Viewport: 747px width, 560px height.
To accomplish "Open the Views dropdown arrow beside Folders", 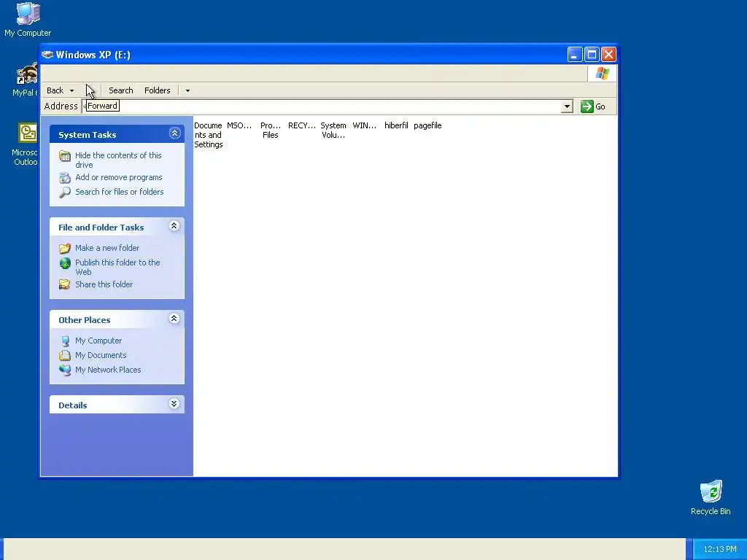I will coord(187,90).
